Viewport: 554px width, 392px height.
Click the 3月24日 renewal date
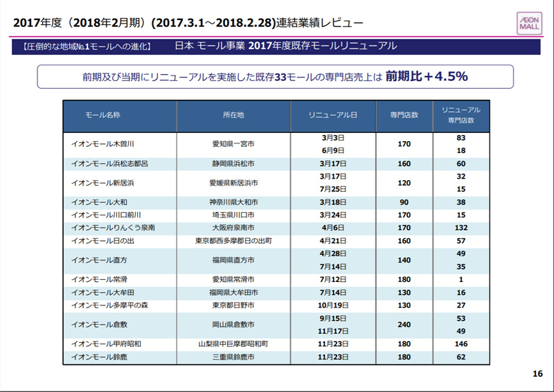pos(333,215)
